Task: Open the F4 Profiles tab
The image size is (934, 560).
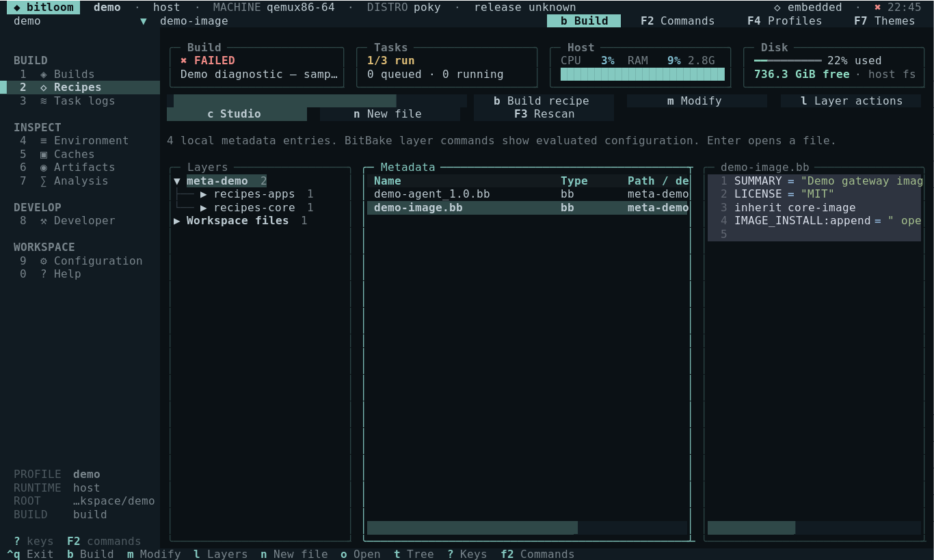Action: pyautogui.click(x=785, y=21)
